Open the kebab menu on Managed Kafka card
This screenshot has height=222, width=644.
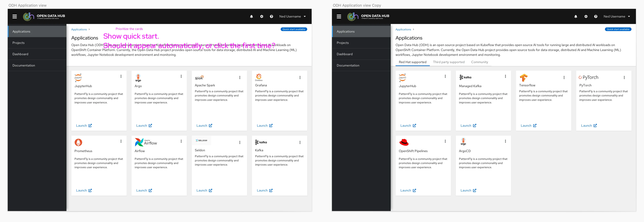[x=505, y=76]
